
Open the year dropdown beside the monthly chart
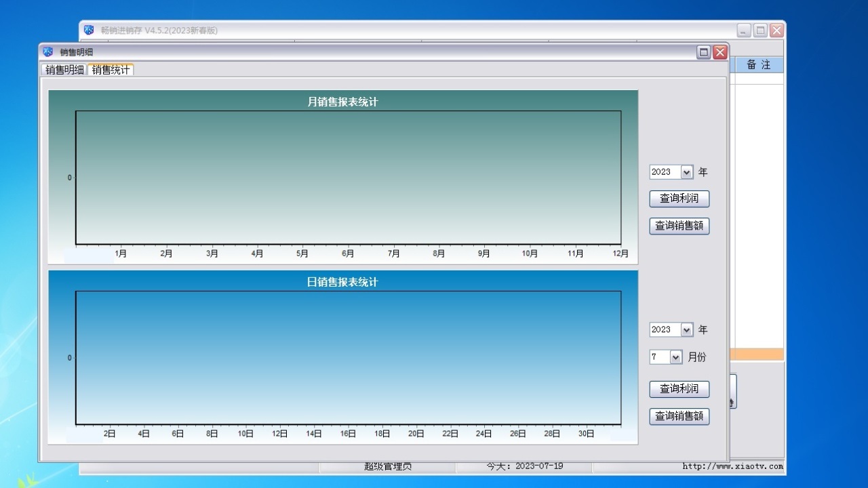click(686, 172)
